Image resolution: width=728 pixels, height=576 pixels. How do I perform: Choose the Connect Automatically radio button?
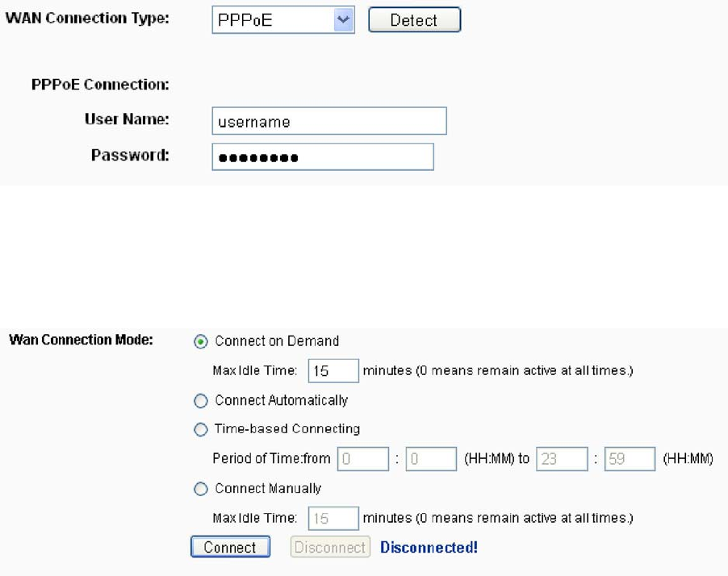click(201, 401)
